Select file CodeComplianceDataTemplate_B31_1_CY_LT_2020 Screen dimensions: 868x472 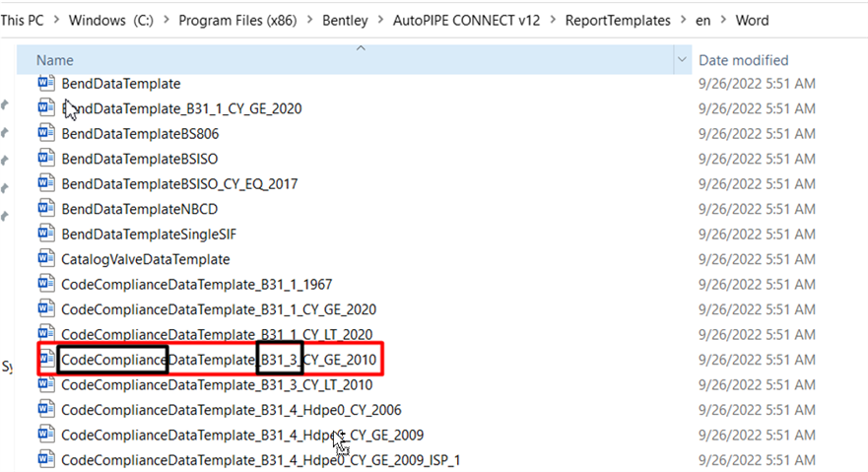point(217,335)
